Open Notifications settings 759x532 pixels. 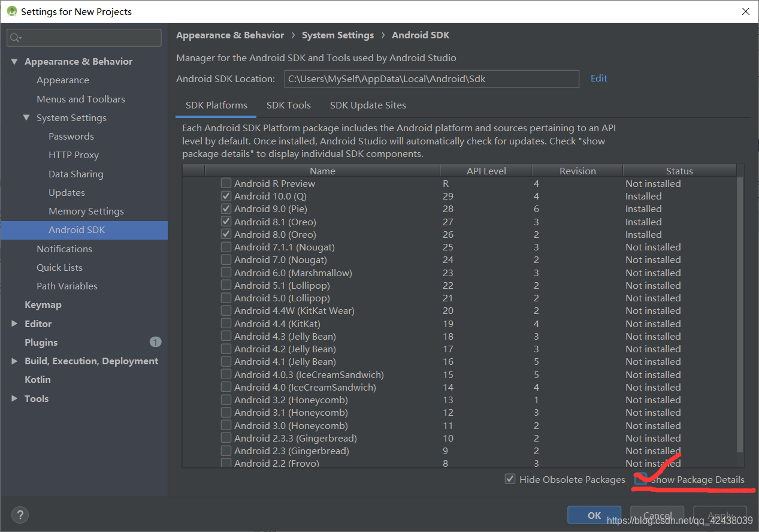64,249
